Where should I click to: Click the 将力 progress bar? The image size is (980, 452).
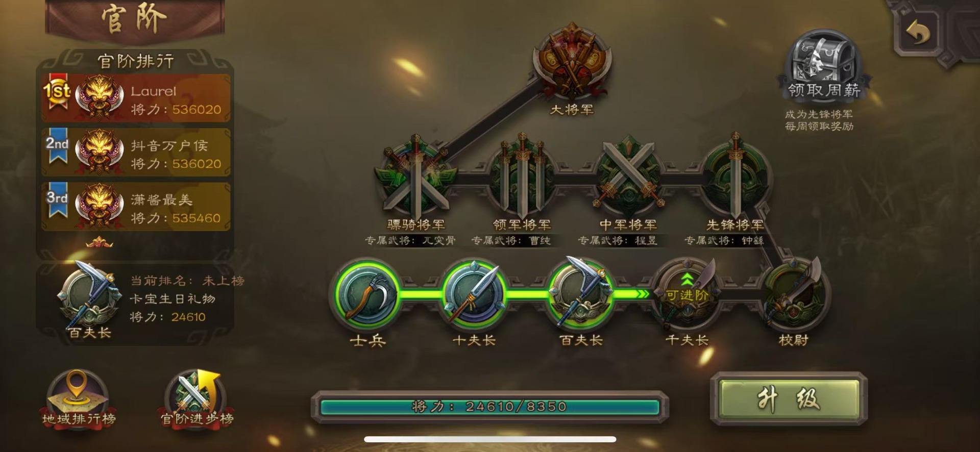(490, 407)
